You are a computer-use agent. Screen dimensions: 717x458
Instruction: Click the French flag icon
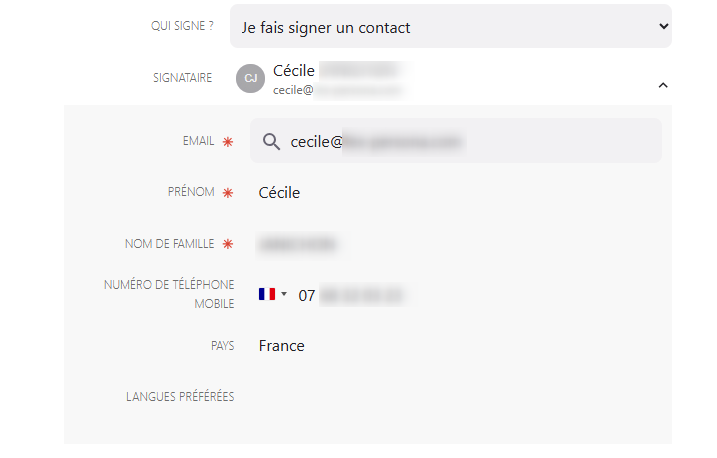(266, 295)
